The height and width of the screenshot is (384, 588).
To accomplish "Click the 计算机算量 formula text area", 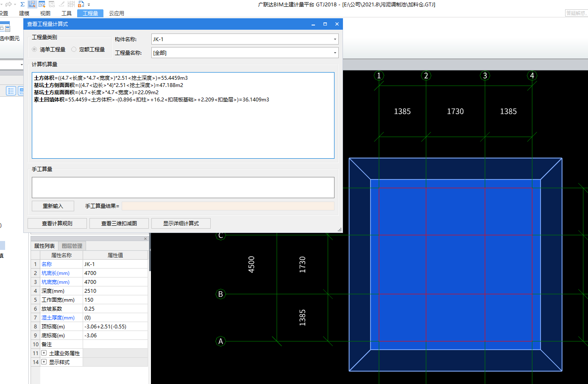I will tap(183, 115).
